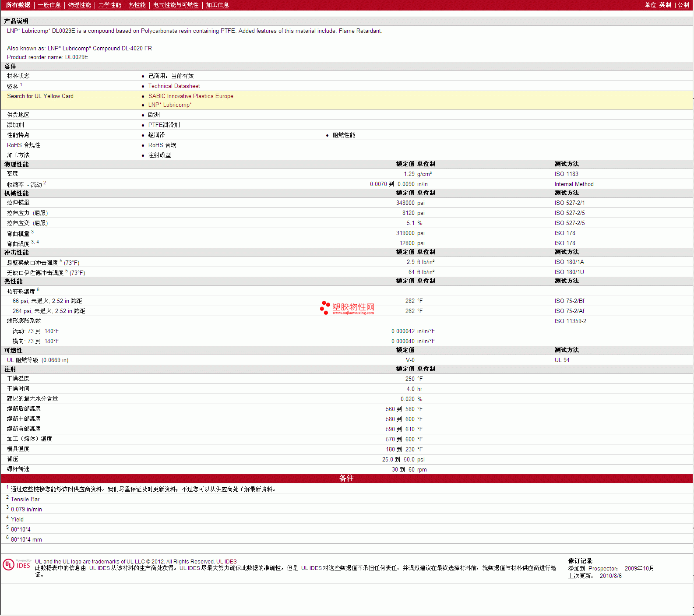Click ISO 527-2/5 in 拉伸应变 row
The image size is (694, 616).
tap(569, 223)
